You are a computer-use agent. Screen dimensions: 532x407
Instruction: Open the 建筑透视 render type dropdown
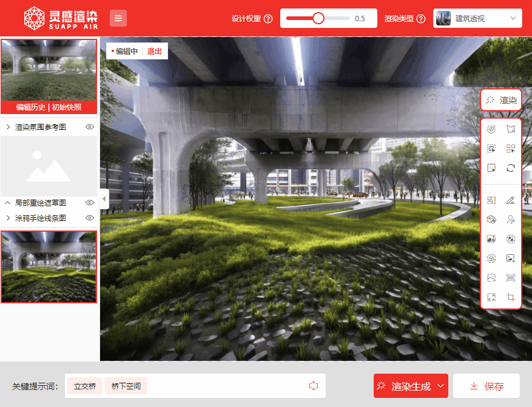(x=478, y=18)
